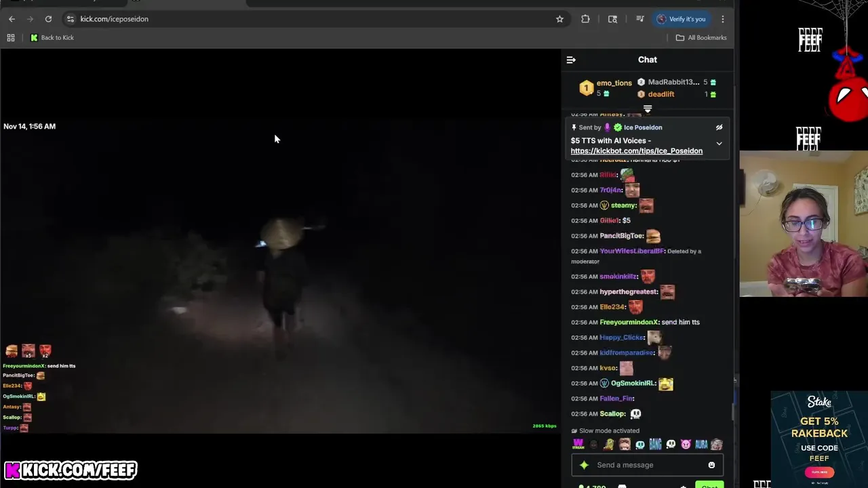
Task: Click username steamy in chat
Action: point(624,205)
